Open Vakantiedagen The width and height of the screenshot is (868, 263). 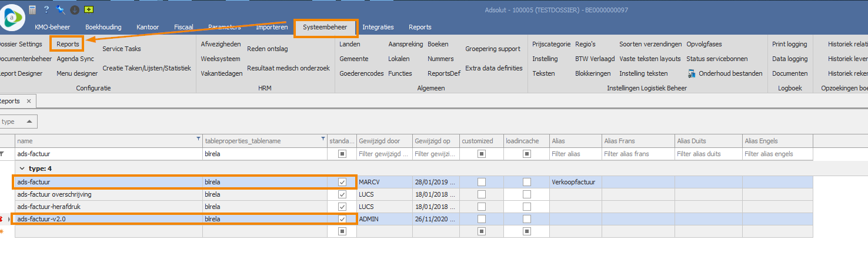click(x=222, y=73)
